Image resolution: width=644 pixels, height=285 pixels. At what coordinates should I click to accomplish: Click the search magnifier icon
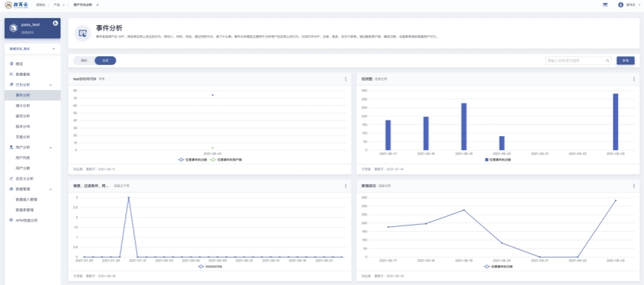tap(607, 60)
